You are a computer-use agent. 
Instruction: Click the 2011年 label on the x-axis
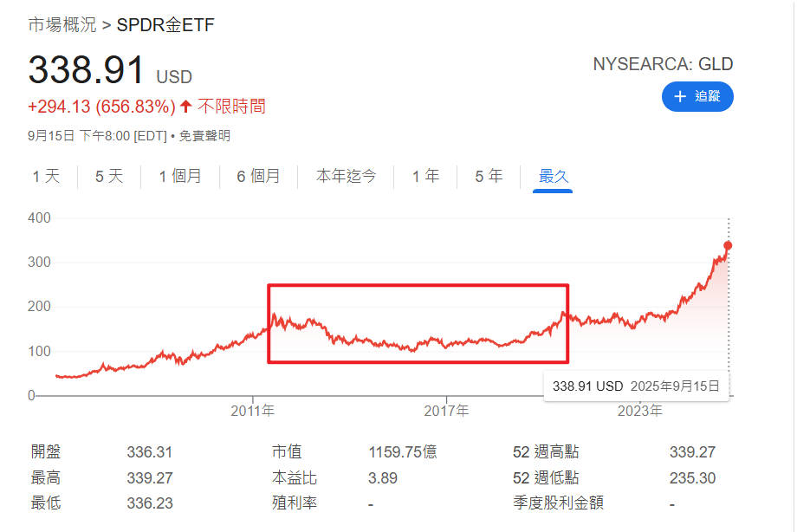(253, 410)
